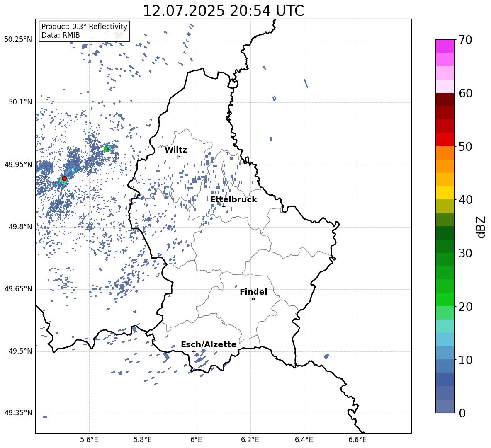
Task: Click the Data: RMIB text
Action: (61, 35)
